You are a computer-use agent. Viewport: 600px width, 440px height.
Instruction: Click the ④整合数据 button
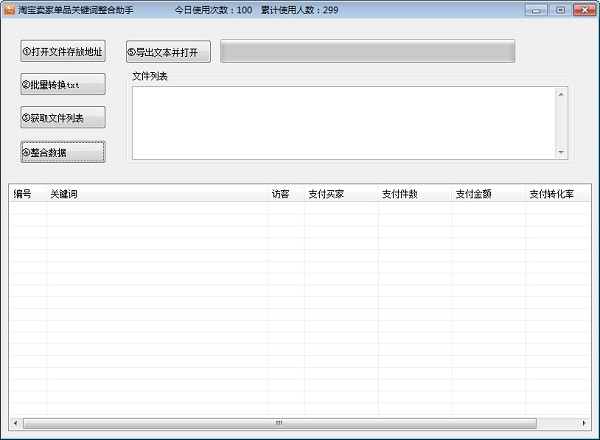point(63,152)
